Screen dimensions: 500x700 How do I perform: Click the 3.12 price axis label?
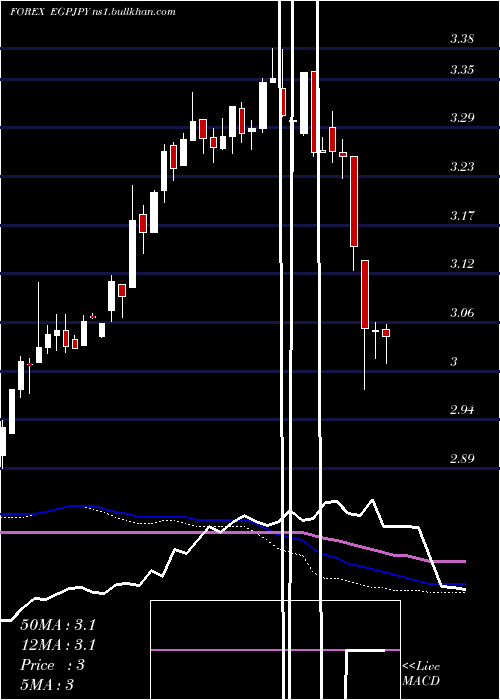(462, 264)
